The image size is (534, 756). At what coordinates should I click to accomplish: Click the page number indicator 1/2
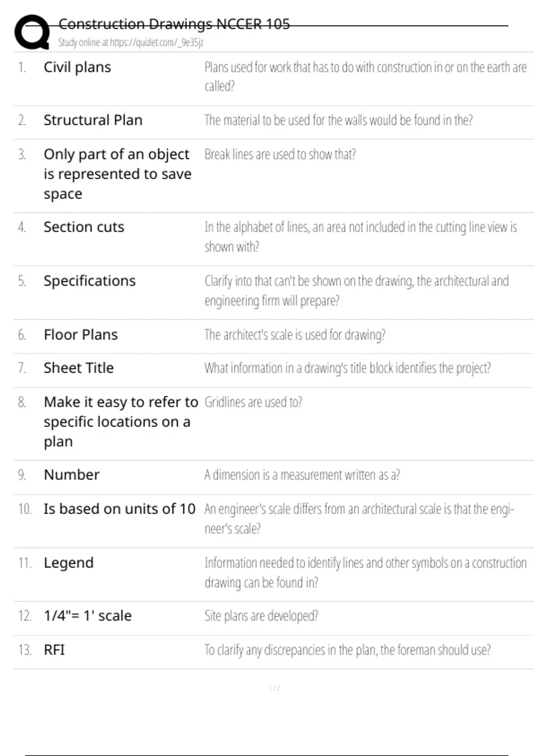(x=274, y=688)
